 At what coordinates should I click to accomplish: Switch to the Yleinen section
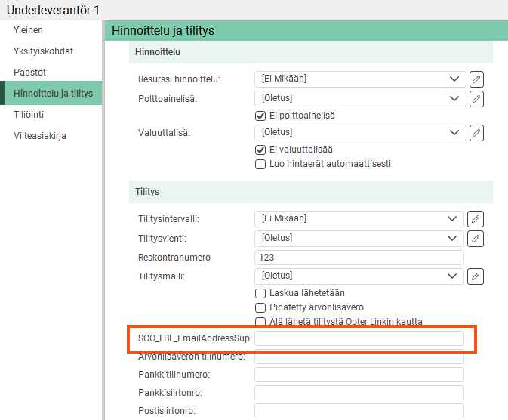point(28,30)
